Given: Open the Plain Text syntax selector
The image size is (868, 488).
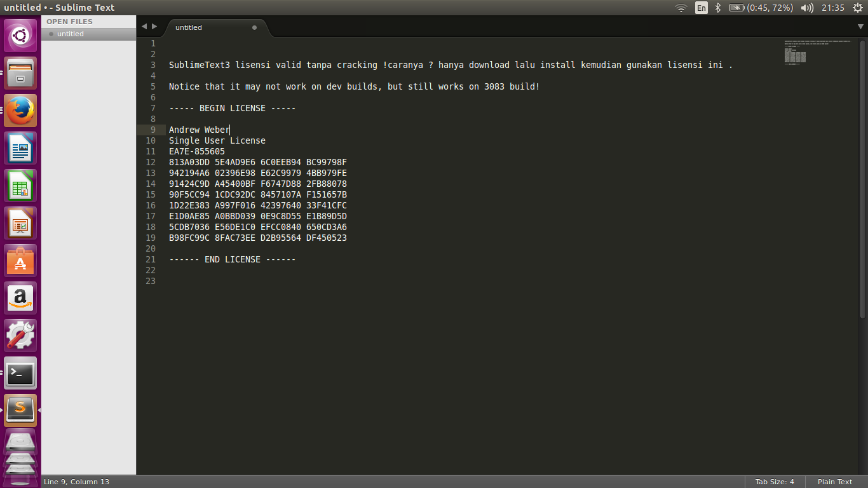Looking at the screenshot, I should (835, 482).
